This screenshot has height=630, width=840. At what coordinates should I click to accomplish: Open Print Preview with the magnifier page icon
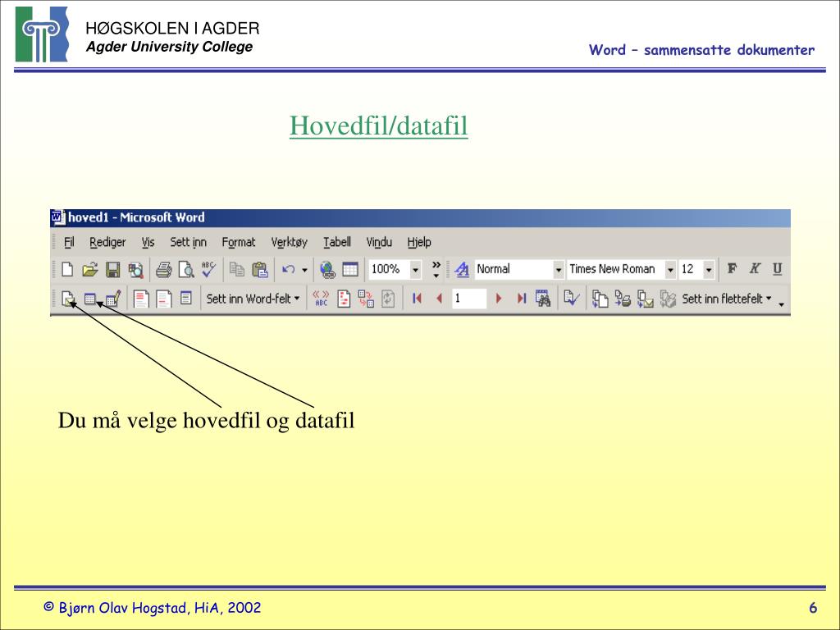coord(186,269)
